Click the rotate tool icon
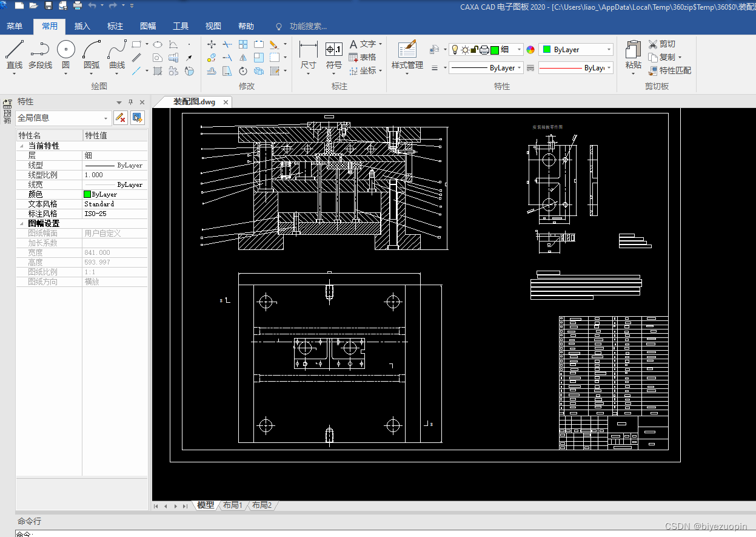 click(x=243, y=71)
